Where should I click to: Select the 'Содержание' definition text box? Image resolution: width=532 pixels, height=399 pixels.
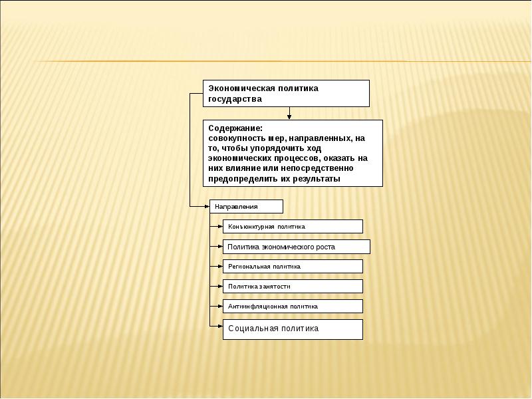click(293, 153)
